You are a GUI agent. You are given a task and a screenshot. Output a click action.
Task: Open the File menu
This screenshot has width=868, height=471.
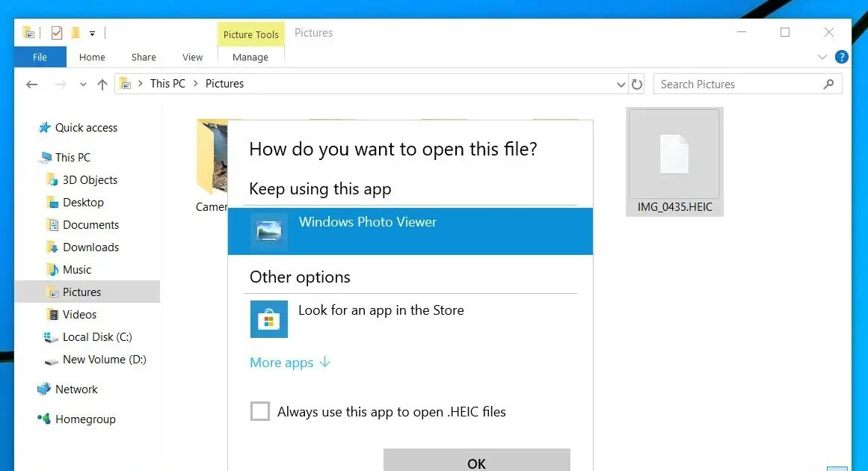(40, 57)
